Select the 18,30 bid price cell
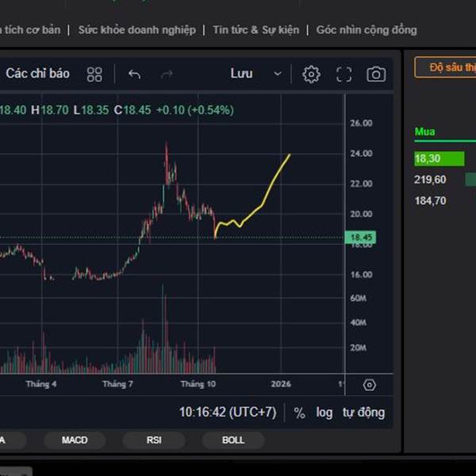The image size is (476, 476). pos(439,159)
